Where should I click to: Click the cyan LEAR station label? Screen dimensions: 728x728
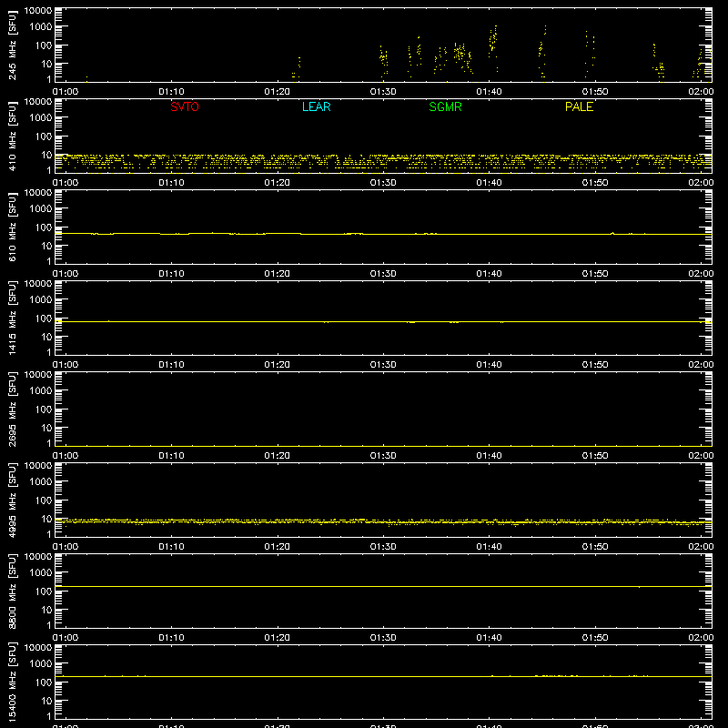pyautogui.click(x=316, y=106)
